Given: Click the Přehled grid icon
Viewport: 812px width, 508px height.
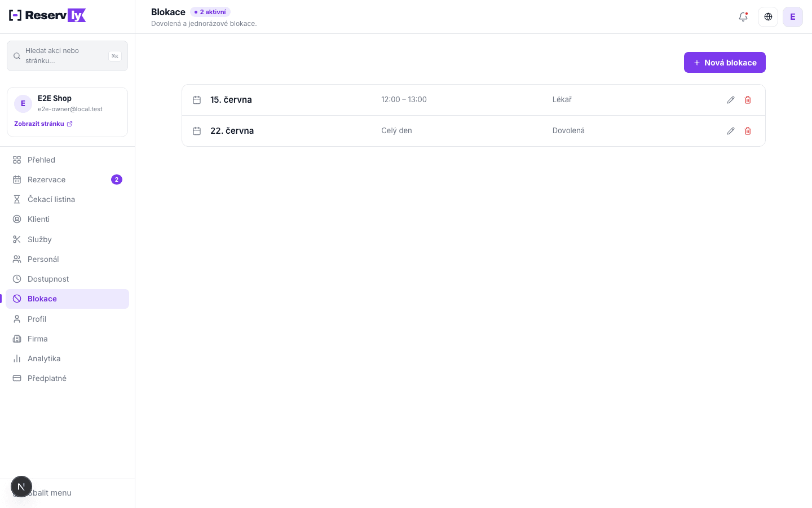Looking at the screenshot, I should click(x=17, y=160).
